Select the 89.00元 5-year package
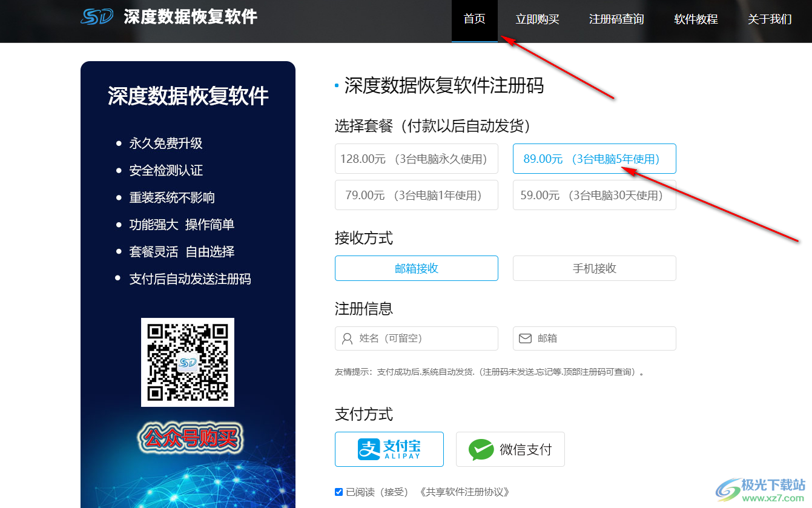 tap(595, 159)
